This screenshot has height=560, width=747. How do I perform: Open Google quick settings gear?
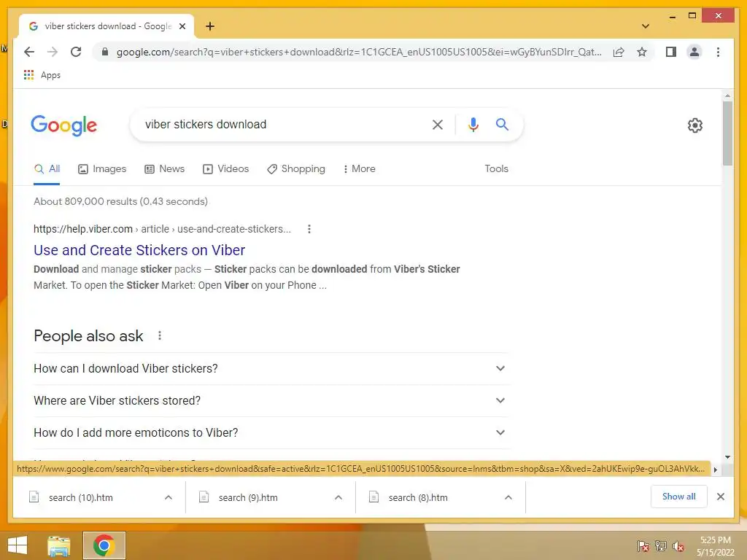pyautogui.click(x=695, y=125)
